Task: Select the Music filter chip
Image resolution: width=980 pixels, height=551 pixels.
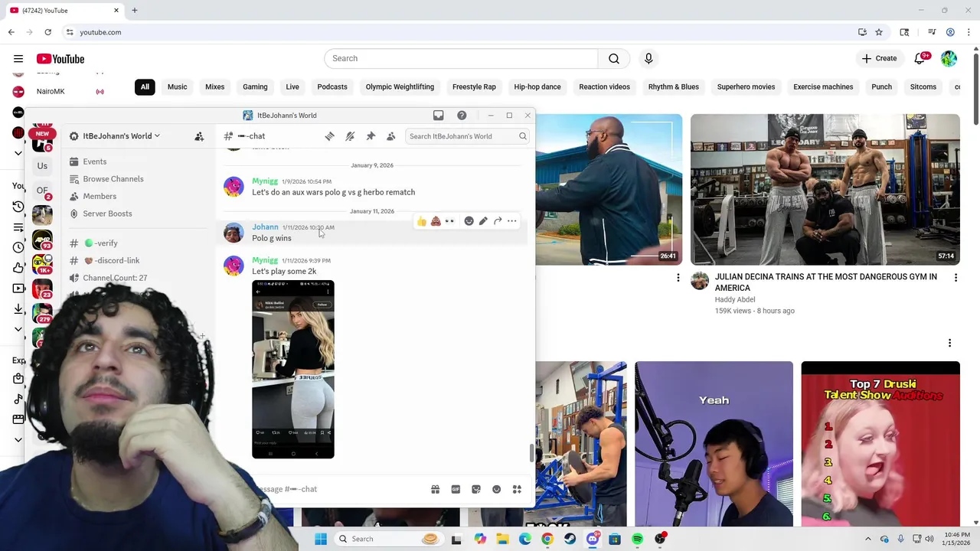Action: coord(177,87)
